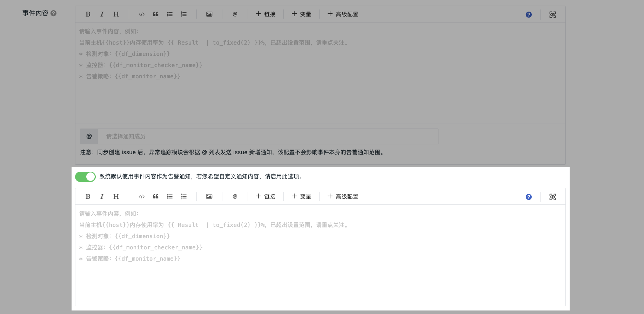Add 链接 in custom notification editor
Image resolution: width=644 pixels, height=314 pixels.
(x=266, y=197)
